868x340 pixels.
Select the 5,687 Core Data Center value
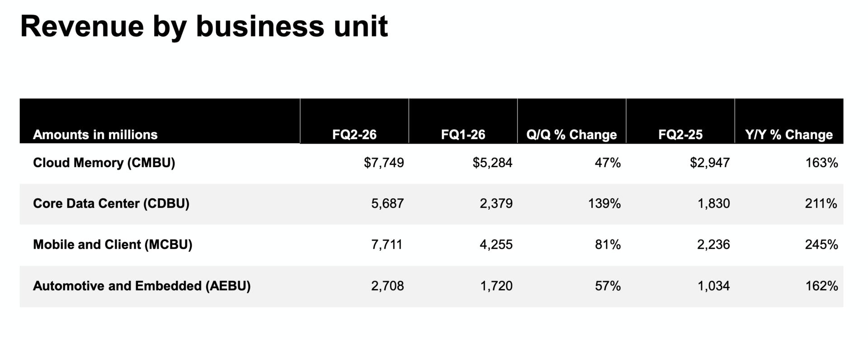pos(387,204)
